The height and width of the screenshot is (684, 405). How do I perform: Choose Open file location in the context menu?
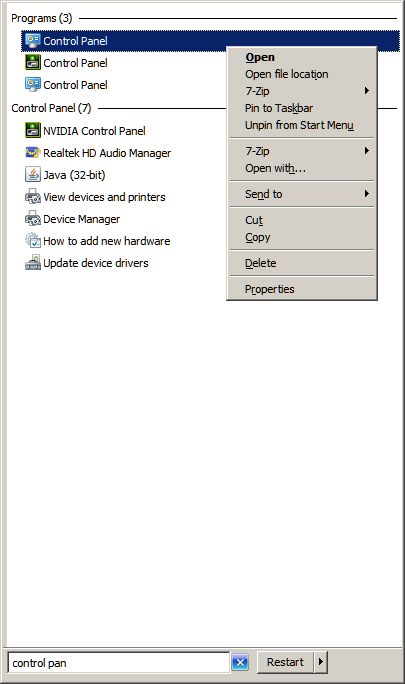[286, 74]
